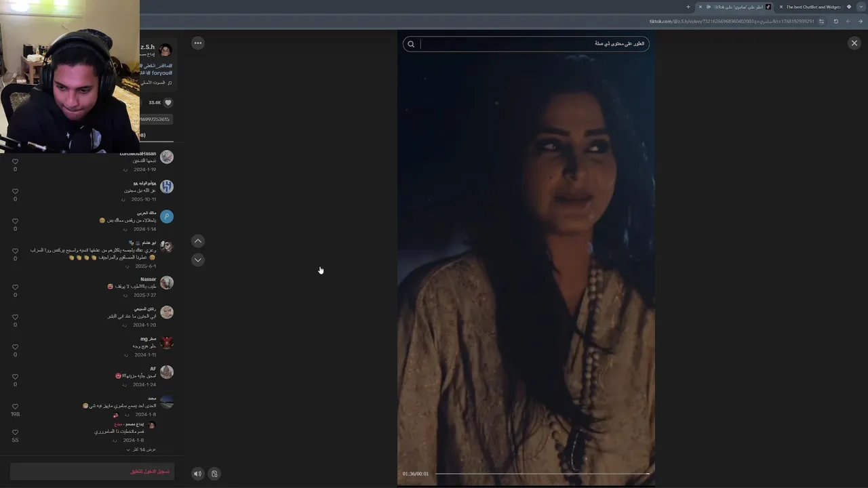
Task: Open avatar of 2024-1-19 commenter
Action: (x=166, y=157)
